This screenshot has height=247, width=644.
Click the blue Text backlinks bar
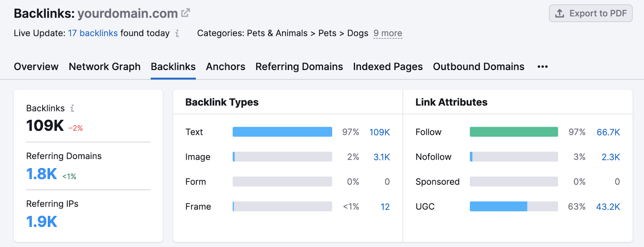tap(282, 132)
